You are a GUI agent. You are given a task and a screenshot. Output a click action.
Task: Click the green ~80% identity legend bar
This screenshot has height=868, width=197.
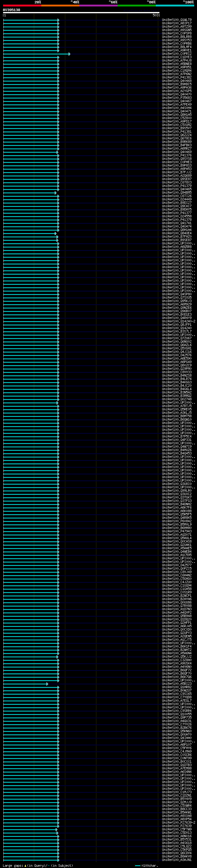pyautogui.click(x=137, y=6)
